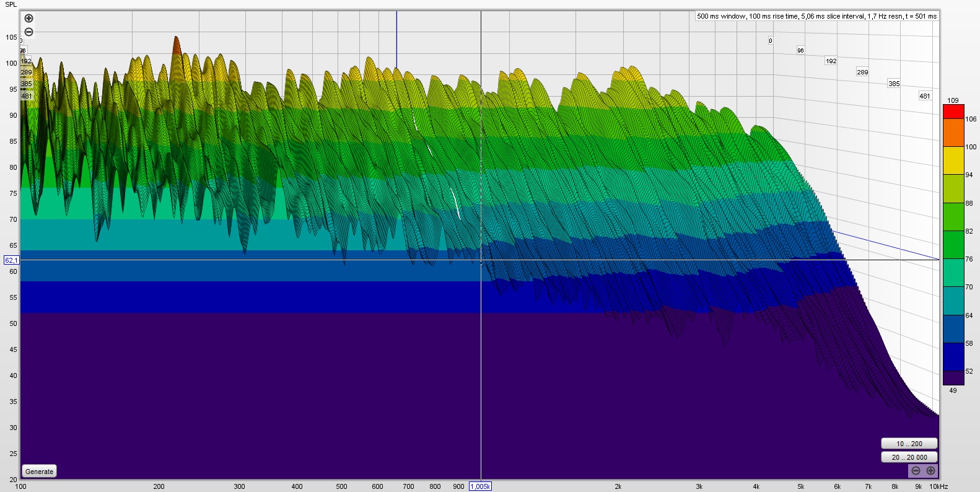This screenshot has width=980, height=492.
Task: Click the 2k frequency axis label
Action: (618, 486)
